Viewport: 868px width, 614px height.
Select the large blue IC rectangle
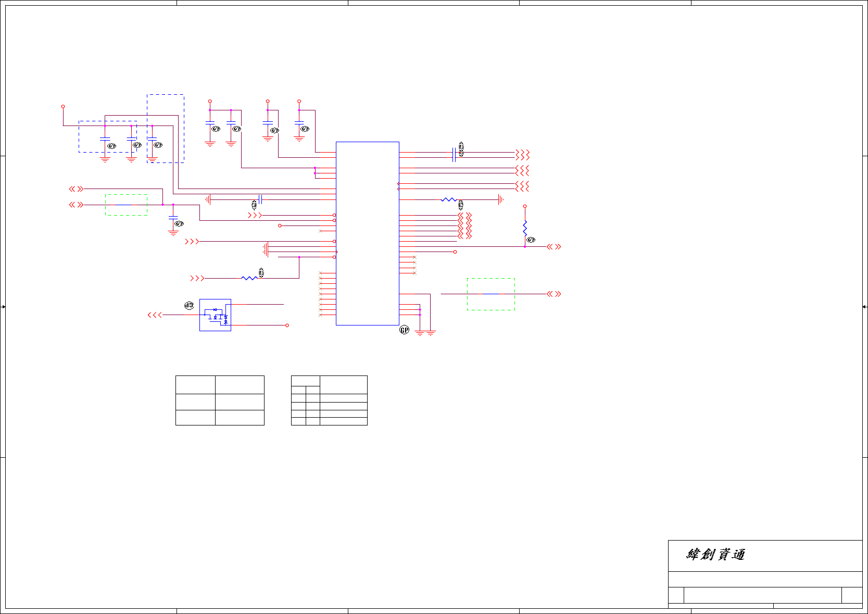pyautogui.click(x=368, y=233)
